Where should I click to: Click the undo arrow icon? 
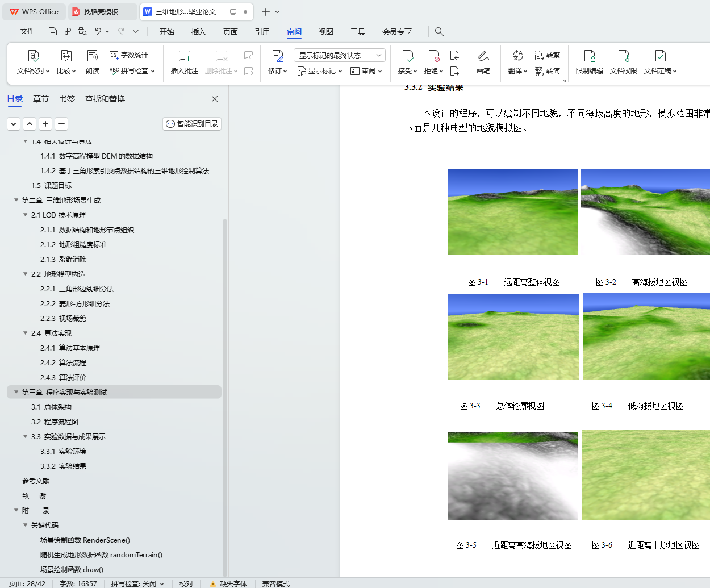[98, 31]
